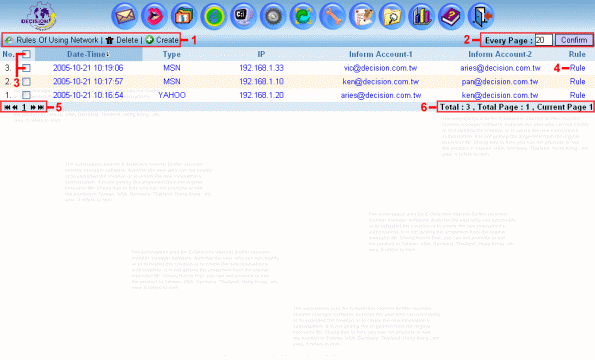Open the bar chart statistics icon
The image size is (595, 360).
(421, 16)
